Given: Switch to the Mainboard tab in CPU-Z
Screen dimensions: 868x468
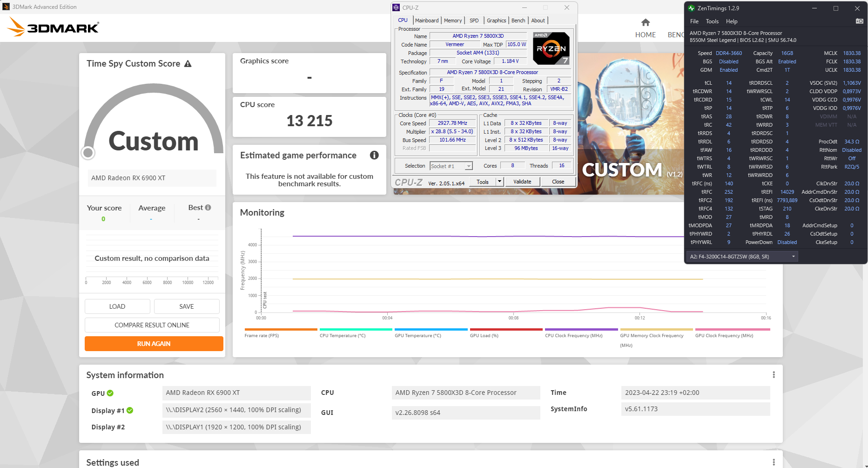Looking at the screenshot, I should click(x=427, y=20).
